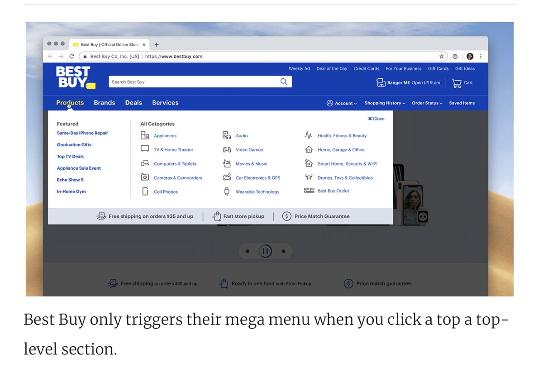Viewport: 543px width, 392px height.
Task: Go to Computers & Tablets category
Action: point(175,164)
